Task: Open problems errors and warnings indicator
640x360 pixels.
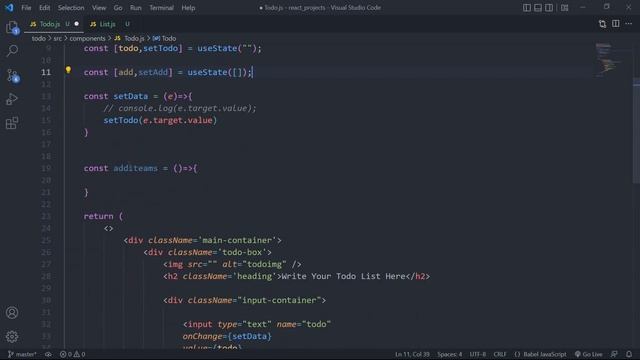Action: click(x=73, y=354)
